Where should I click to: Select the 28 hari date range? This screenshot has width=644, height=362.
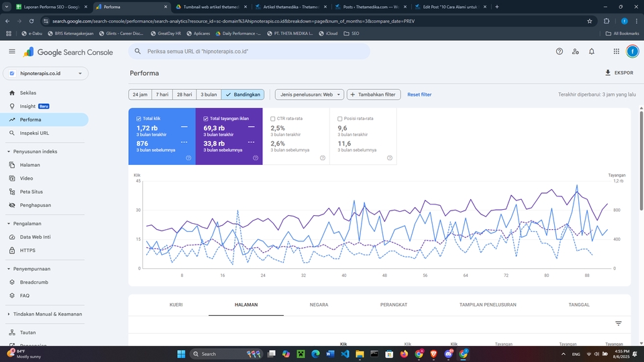(184, 95)
